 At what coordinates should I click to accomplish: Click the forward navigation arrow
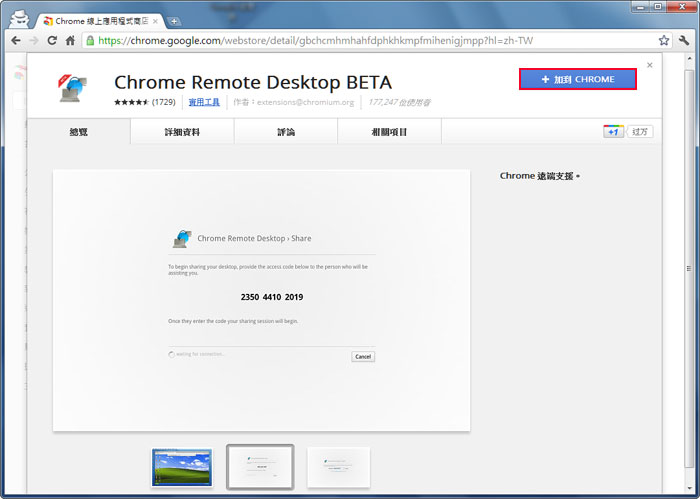pos(34,41)
